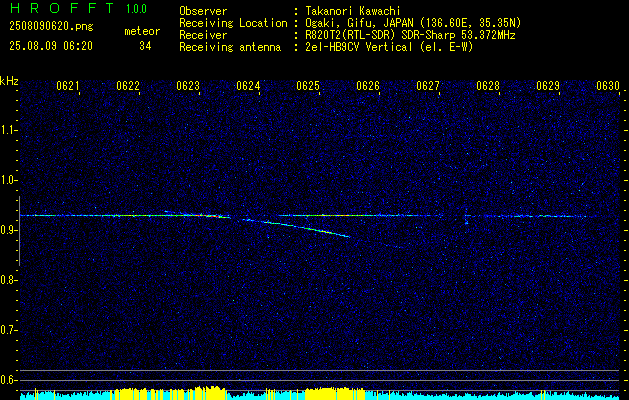Select location text Ogaki, Gifu, JAPAN
Image resolution: width=629 pixels, height=400 pixels.
(359, 23)
